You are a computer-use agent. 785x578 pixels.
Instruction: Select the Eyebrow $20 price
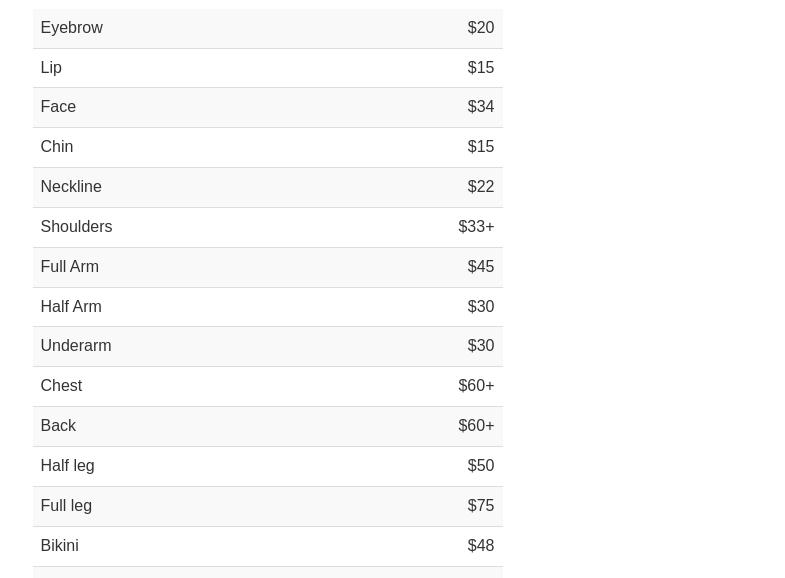(x=480, y=27)
